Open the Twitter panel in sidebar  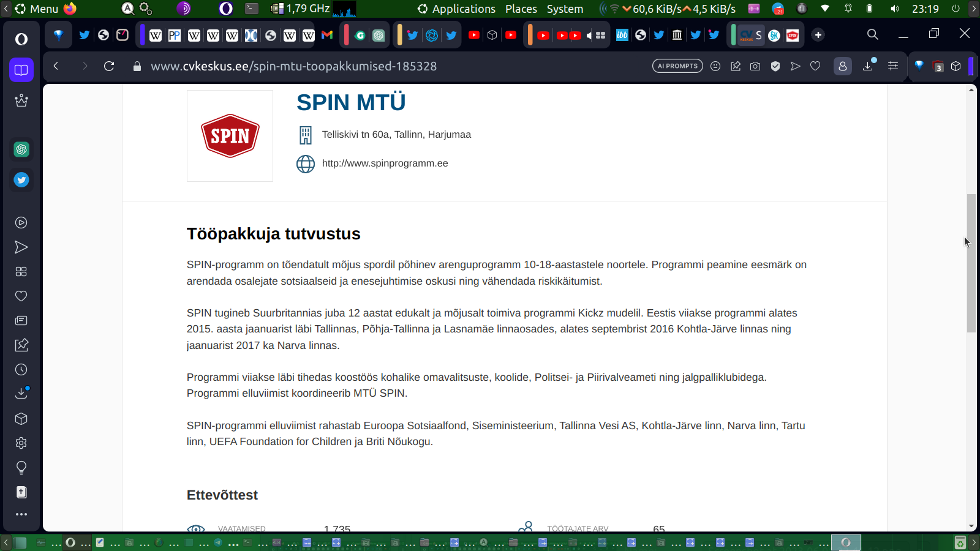click(21, 180)
